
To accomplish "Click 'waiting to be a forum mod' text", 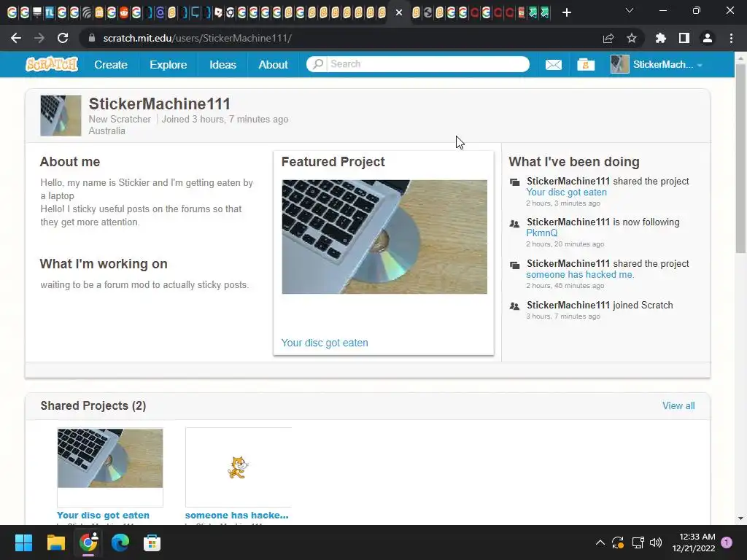I will (144, 285).
